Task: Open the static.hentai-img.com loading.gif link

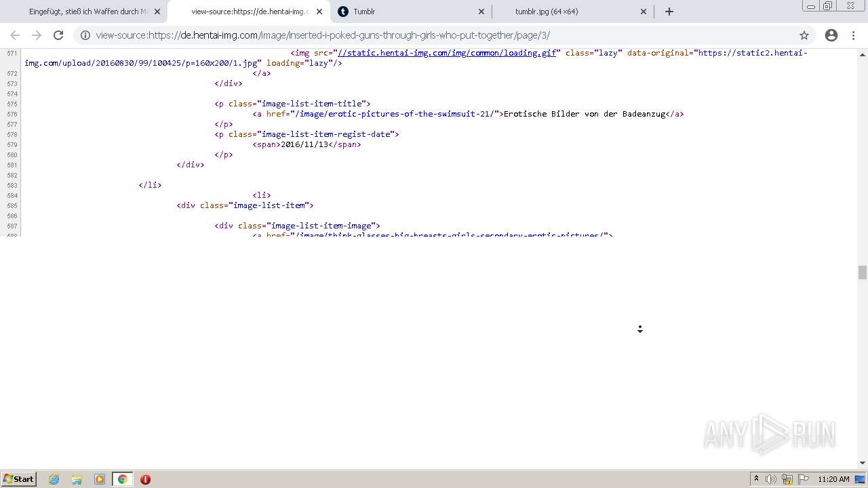Action: pos(446,53)
